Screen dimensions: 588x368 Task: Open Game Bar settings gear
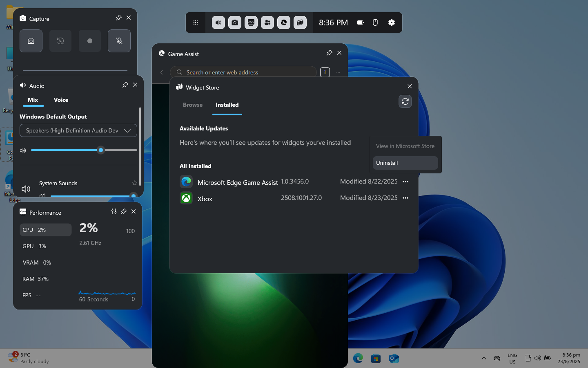point(392,22)
